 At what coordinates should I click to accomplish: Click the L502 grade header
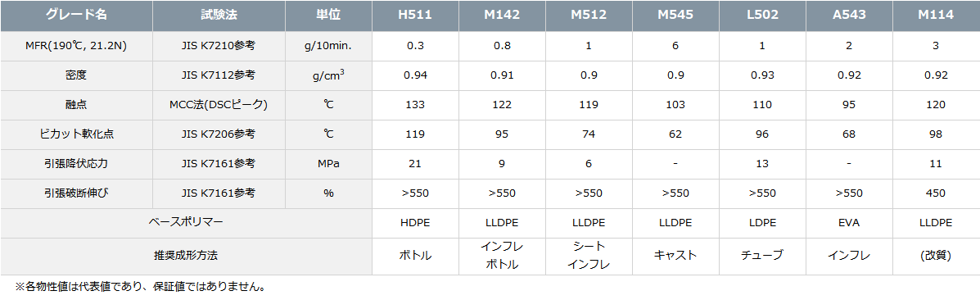click(x=761, y=16)
